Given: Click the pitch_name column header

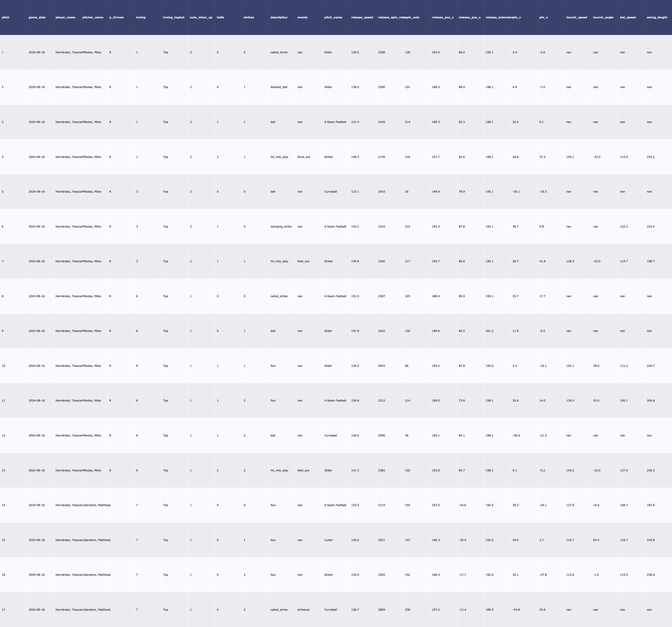Looking at the screenshot, I should [333, 17].
